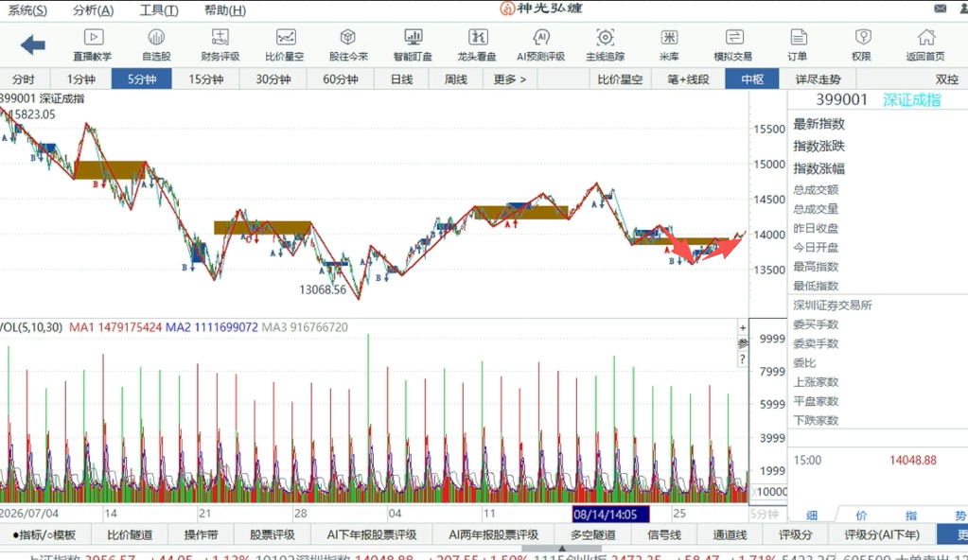Open 智能盯盘 smart monitor

(413, 45)
